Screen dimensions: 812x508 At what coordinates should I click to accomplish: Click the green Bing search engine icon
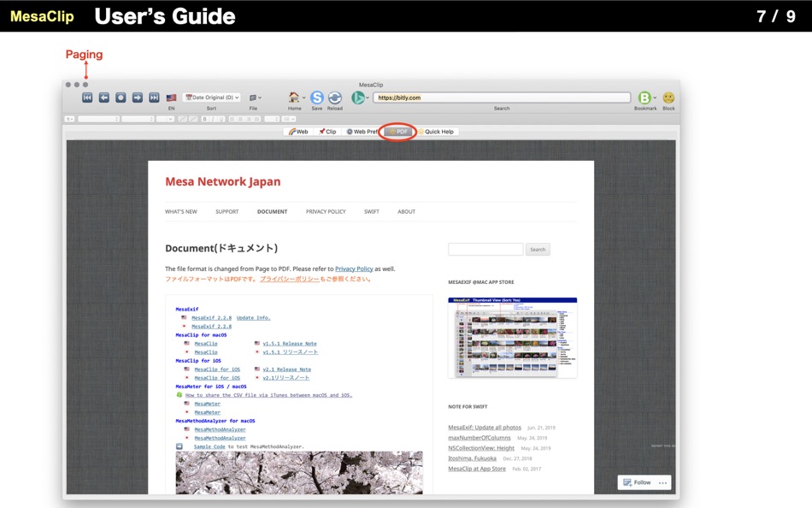click(x=358, y=97)
